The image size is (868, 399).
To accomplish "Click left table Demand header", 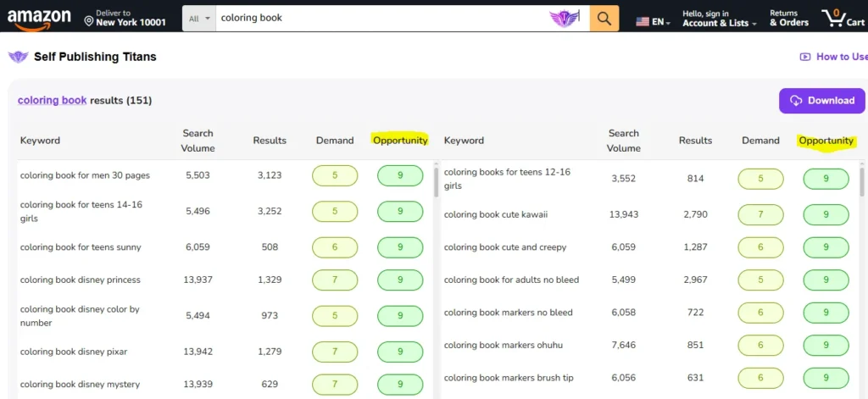I will pos(335,141).
